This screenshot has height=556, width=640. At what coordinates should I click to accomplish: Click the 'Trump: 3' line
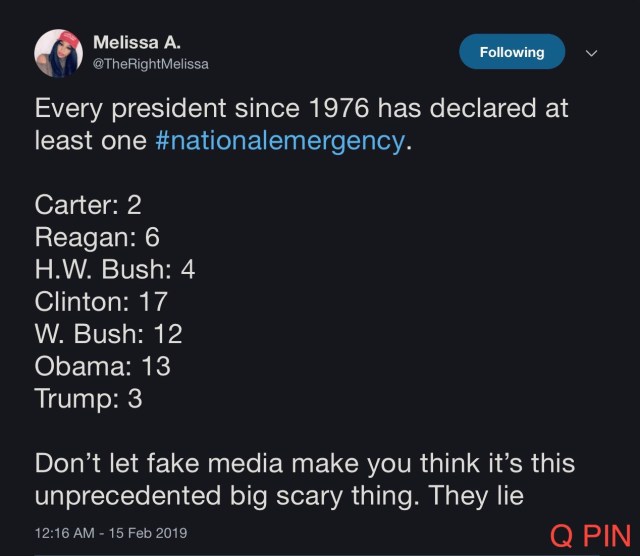(x=88, y=398)
